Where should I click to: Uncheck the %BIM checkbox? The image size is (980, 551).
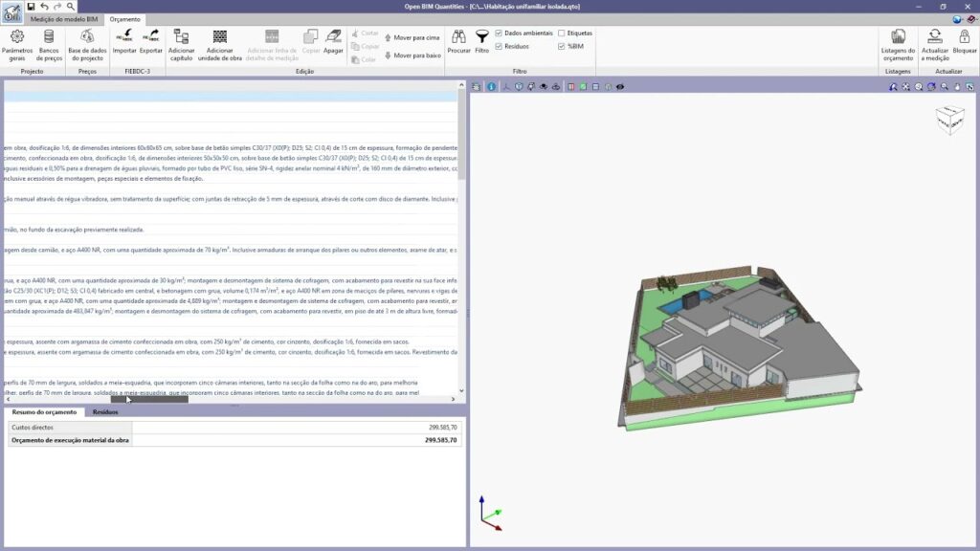point(562,46)
